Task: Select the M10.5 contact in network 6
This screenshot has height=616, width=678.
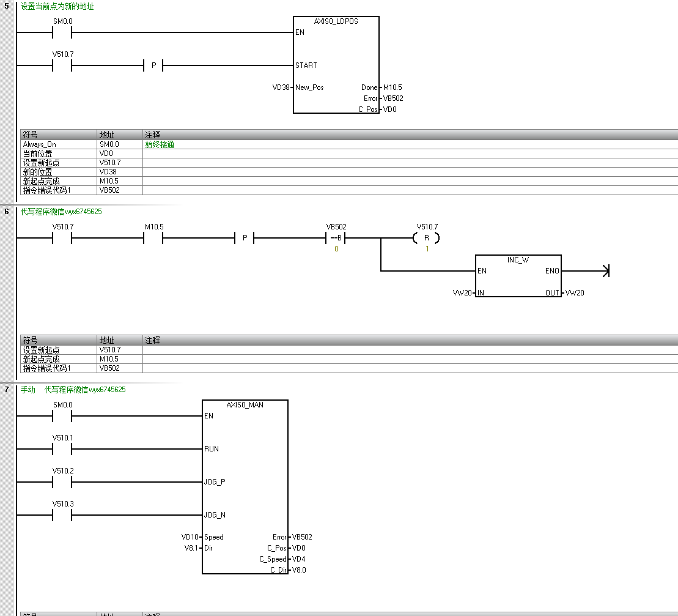Action: (x=153, y=238)
